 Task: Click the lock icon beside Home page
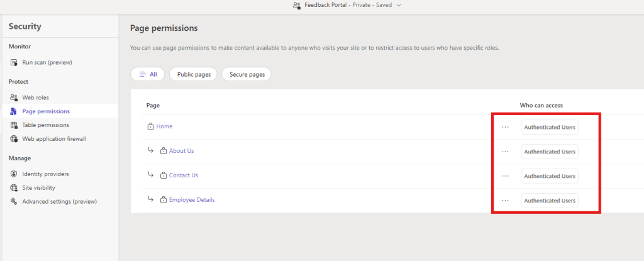[x=150, y=126]
